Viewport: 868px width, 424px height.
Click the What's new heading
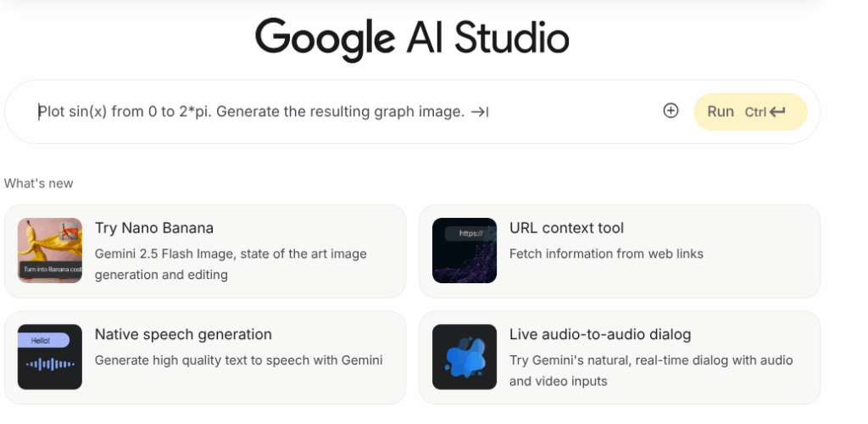38,183
